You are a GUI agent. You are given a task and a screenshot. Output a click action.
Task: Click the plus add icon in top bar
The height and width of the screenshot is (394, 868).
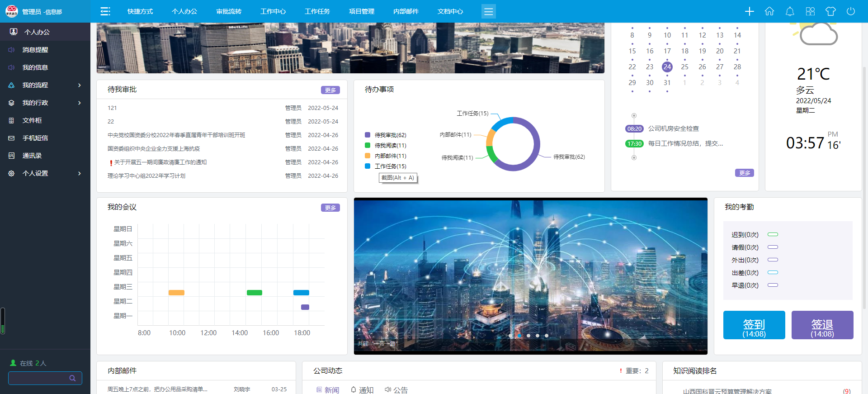749,11
